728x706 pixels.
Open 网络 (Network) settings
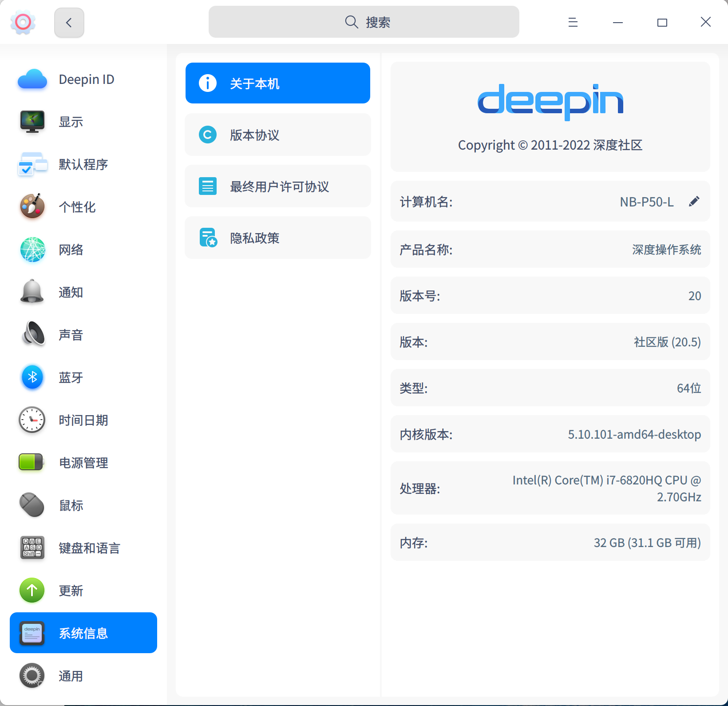pyautogui.click(x=32, y=250)
